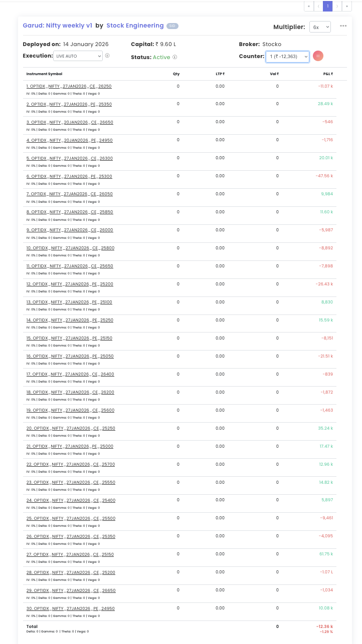Expand the Counter selection dropdown
This screenshot has height=644, width=362.
[x=287, y=56]
